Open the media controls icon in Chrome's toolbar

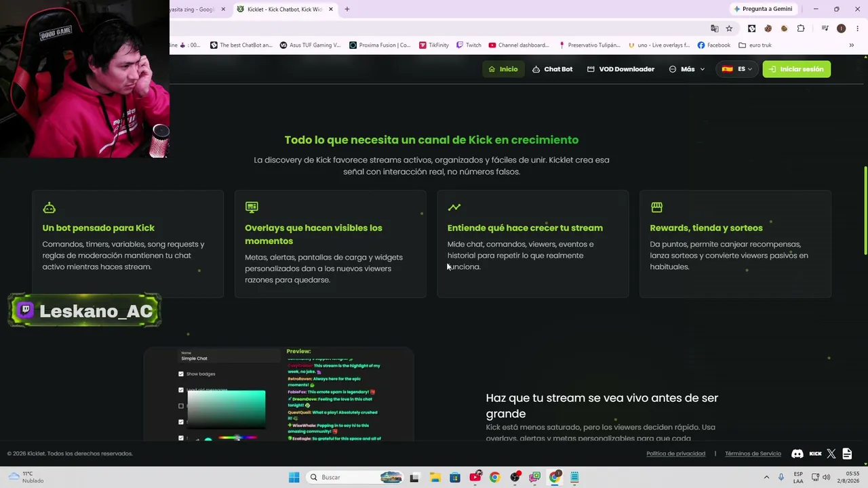point(825,28)
